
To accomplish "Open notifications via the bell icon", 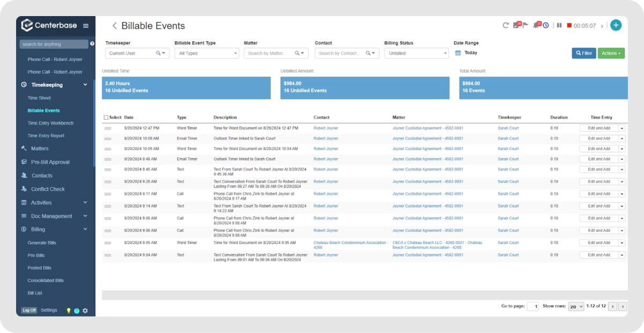I will coord(536,25).
